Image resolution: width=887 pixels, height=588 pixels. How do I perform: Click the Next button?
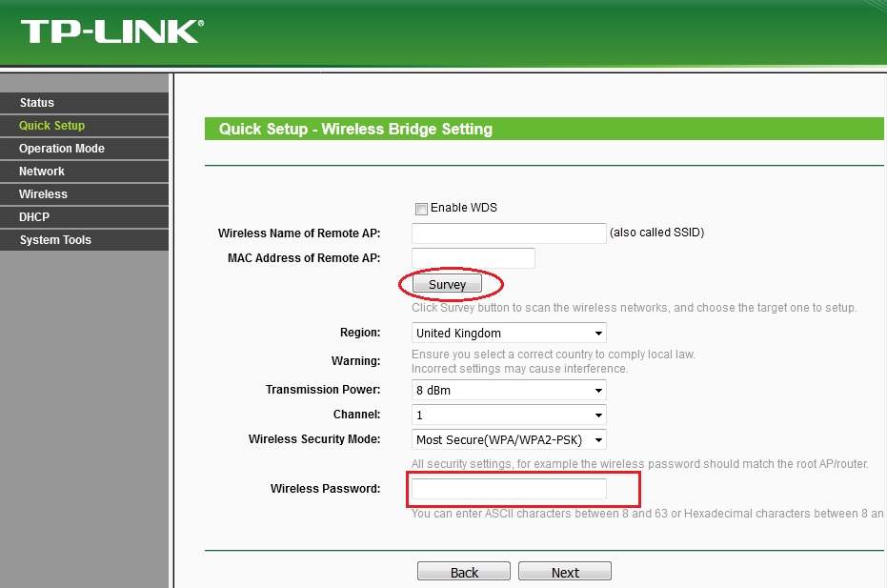tap(564, 570)
